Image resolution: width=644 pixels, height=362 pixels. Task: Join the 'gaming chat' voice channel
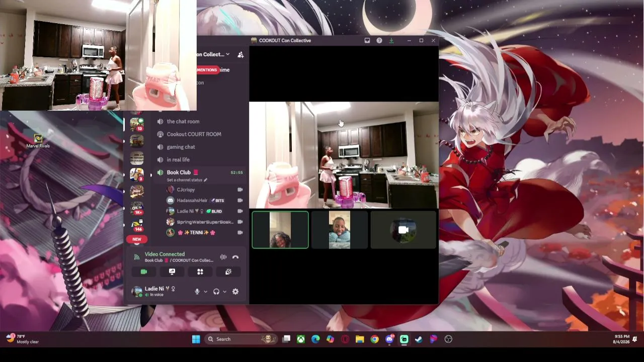[x=181, y=147]
